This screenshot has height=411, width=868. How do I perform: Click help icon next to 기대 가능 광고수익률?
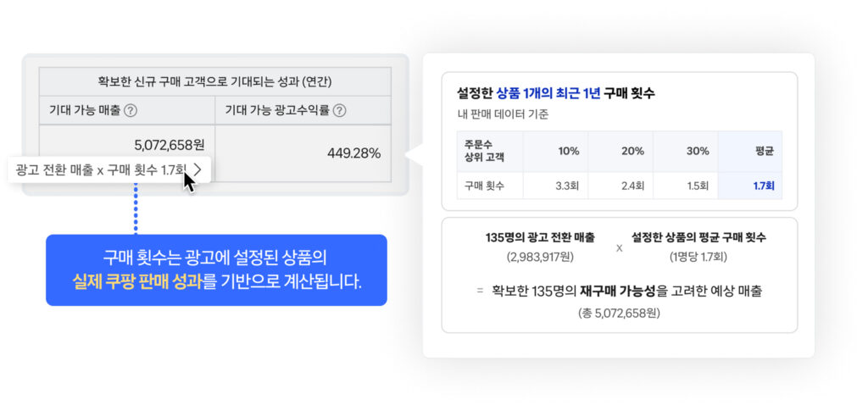tap(339, 111)
